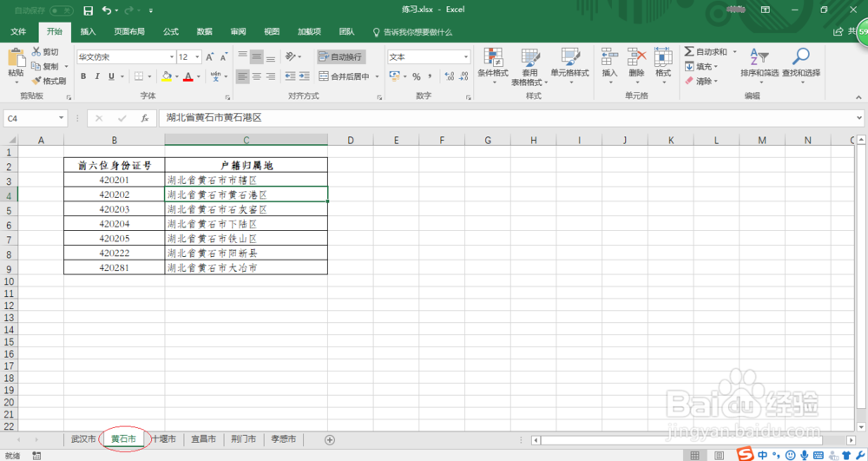Viewport: 868px width, 461px height.
Task: Toggle Underline formatting
Action: tap(111, 76)
